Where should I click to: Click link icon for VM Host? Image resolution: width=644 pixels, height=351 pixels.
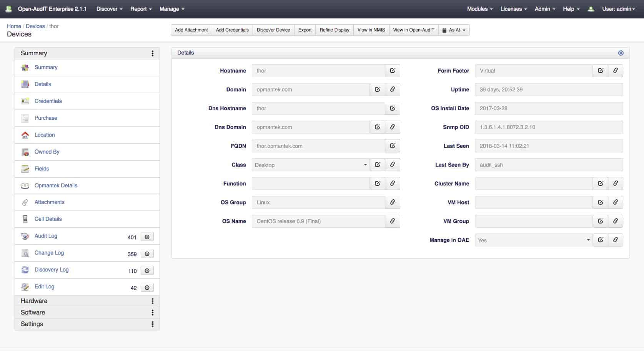615,202
